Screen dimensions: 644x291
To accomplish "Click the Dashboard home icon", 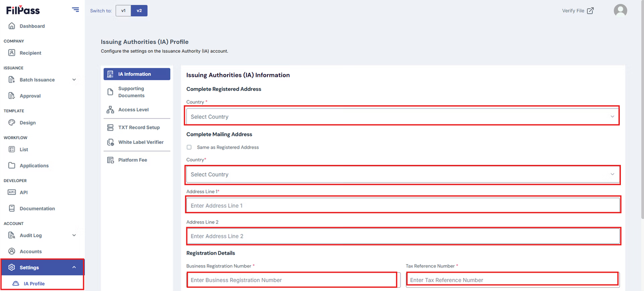I will (12, 26).
